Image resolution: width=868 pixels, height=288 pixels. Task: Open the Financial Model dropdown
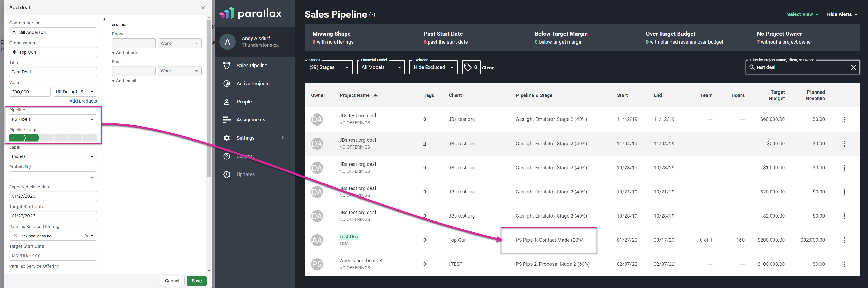(x=381, y=67)
